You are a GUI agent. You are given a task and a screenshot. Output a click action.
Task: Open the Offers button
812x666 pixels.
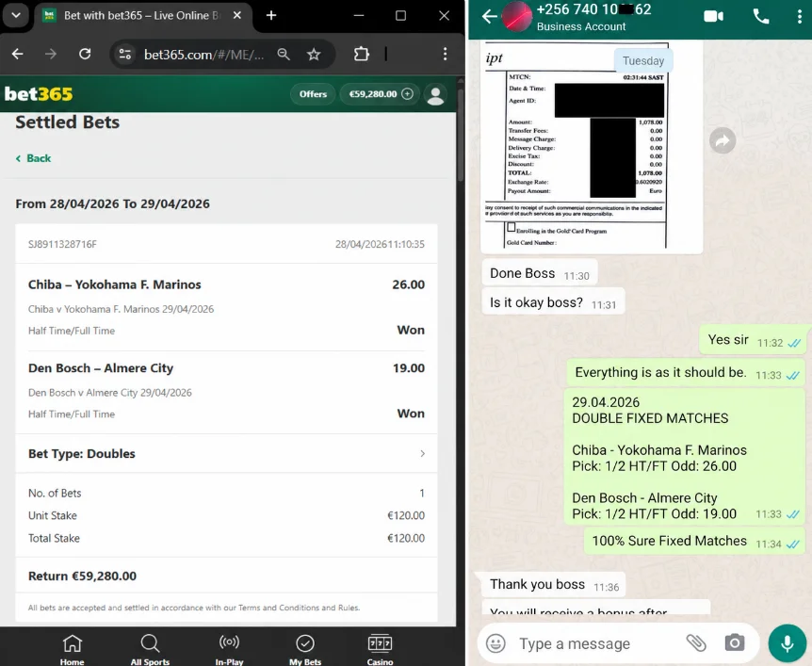pos(313,94)
